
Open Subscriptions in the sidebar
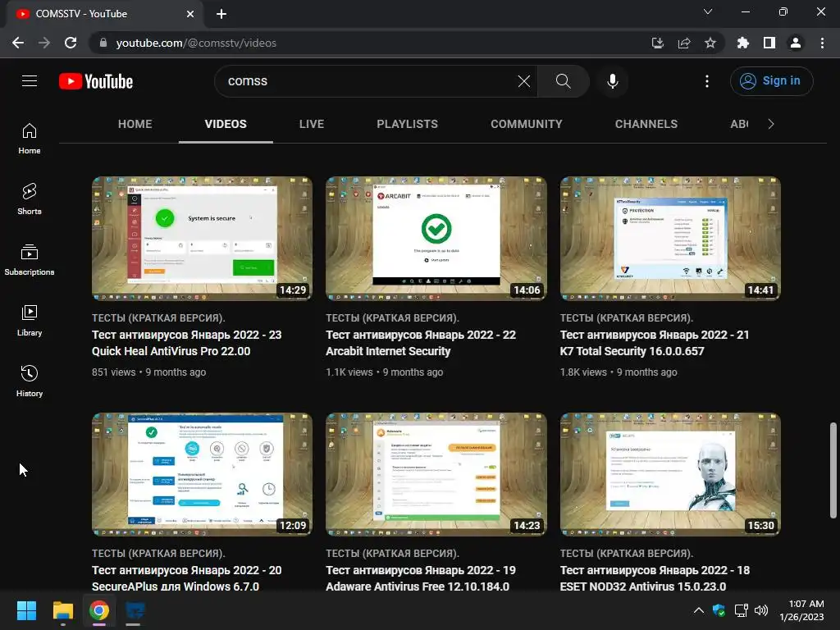pyautogui.click(x=30, y=260)
